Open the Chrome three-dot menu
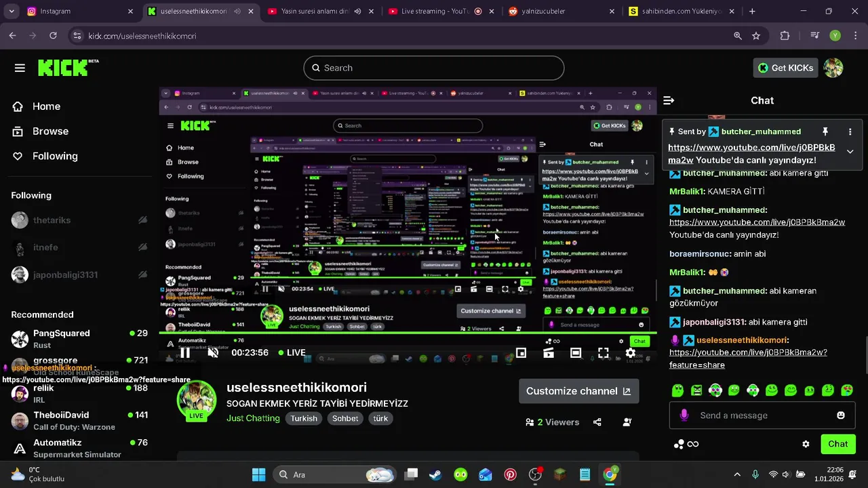This screenshot has height=488, width=868. [854, 36]
